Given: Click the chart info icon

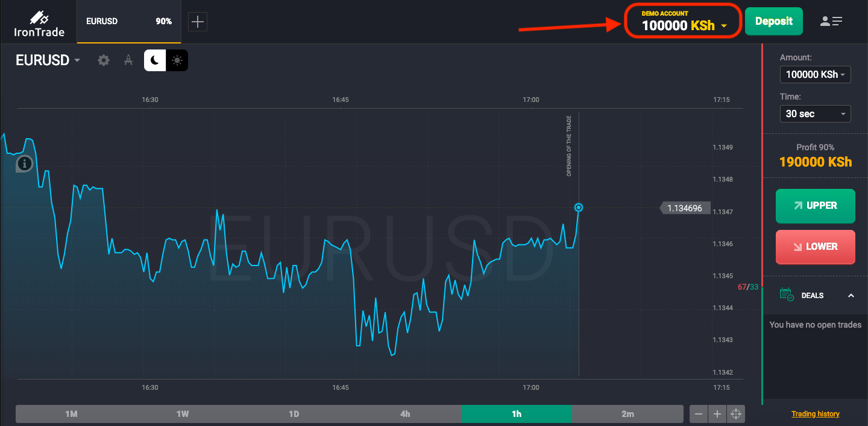Looking at the screenshot, I should [x=24, y=163].
